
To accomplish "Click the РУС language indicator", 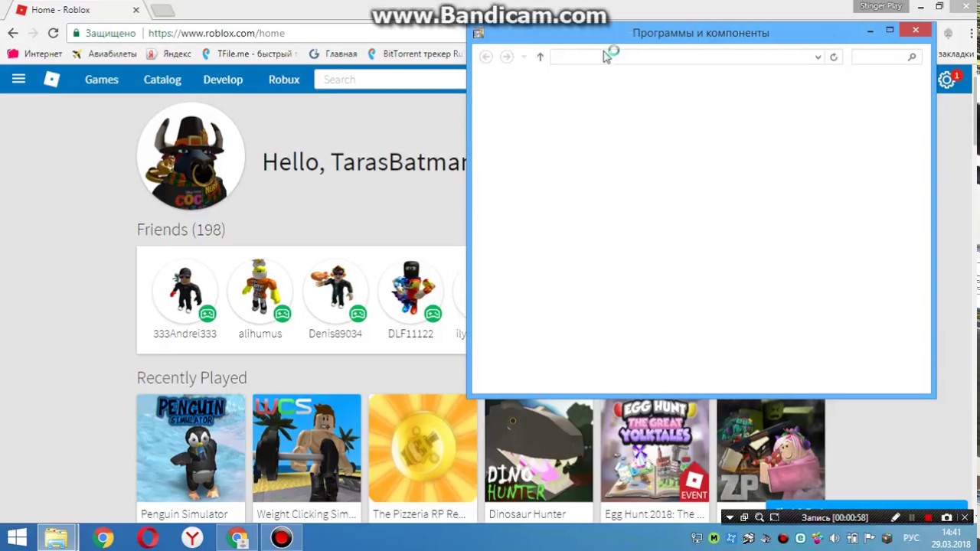I will point(911,538).
